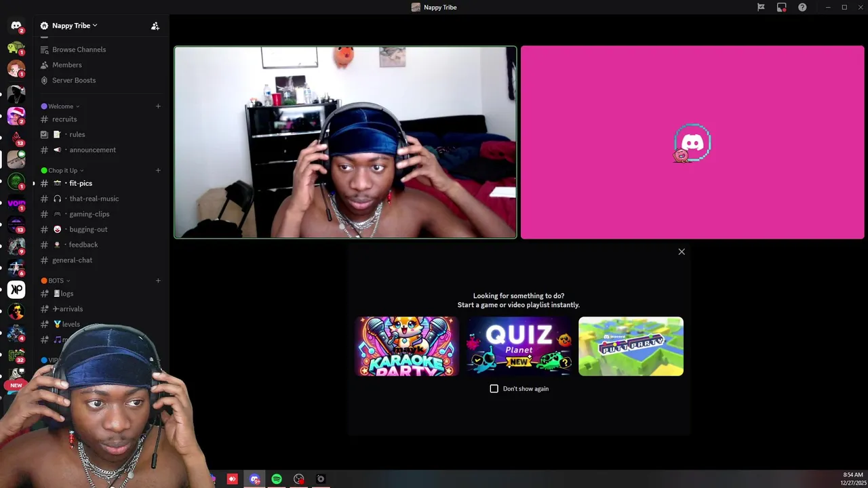Start the Karaoke Party activity

pyautogui.click(x=407, y=346)
